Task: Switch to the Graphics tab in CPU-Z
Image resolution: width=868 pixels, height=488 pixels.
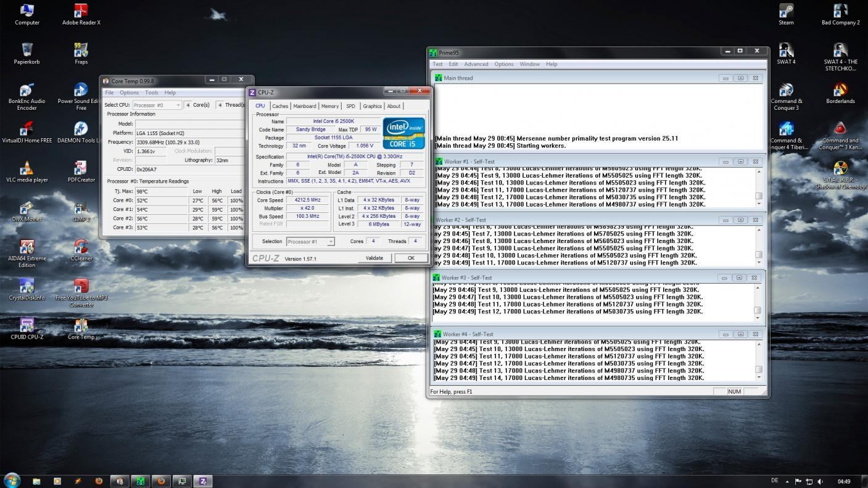Action: [x=372, y=106]
